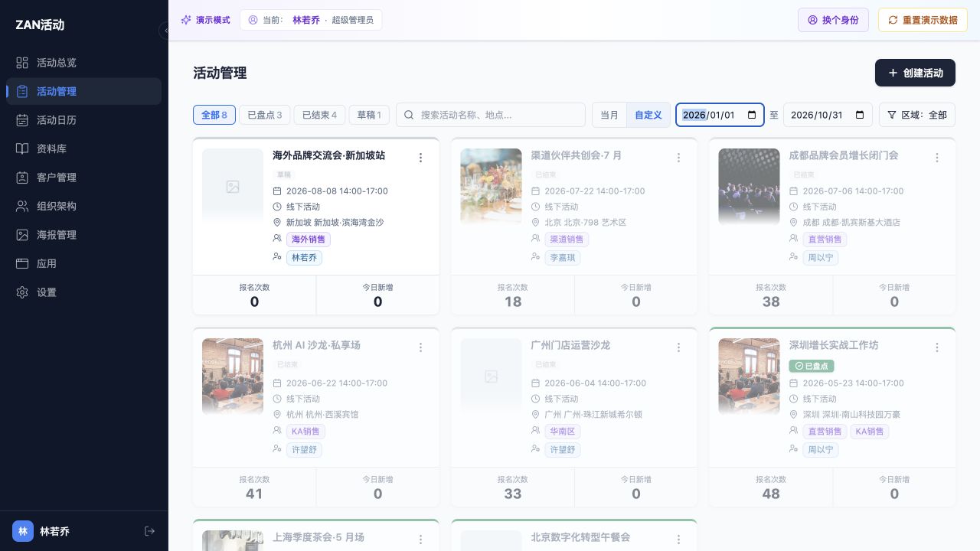Click 换个身份 button
The width and height of the screenshot is (980, 551).
pos(833,20)
